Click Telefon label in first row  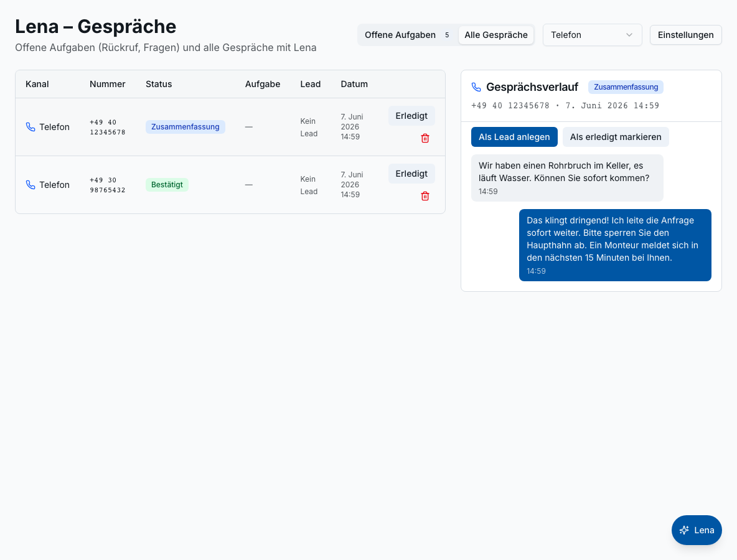click(x=55, y=127)
